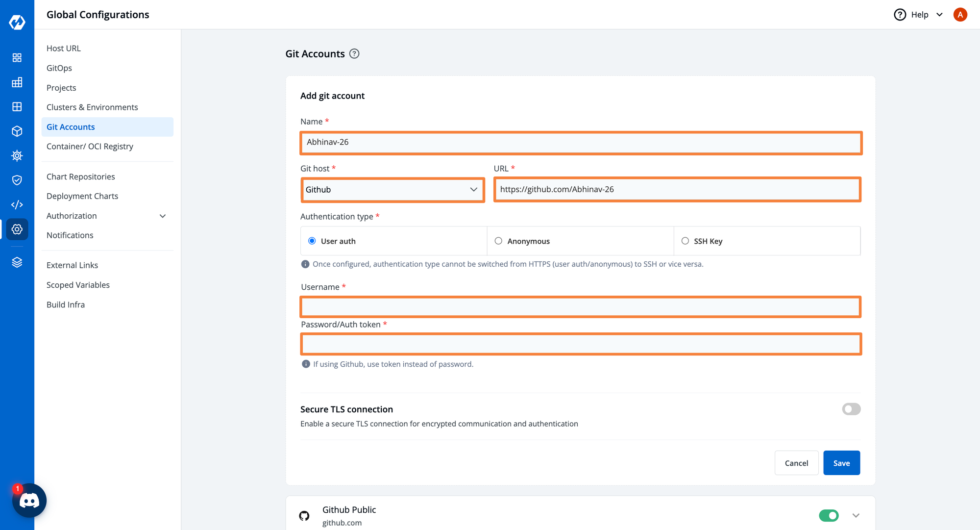Click the shield/security icon in sidebar
980x530 pixels.
coord(17,180)
